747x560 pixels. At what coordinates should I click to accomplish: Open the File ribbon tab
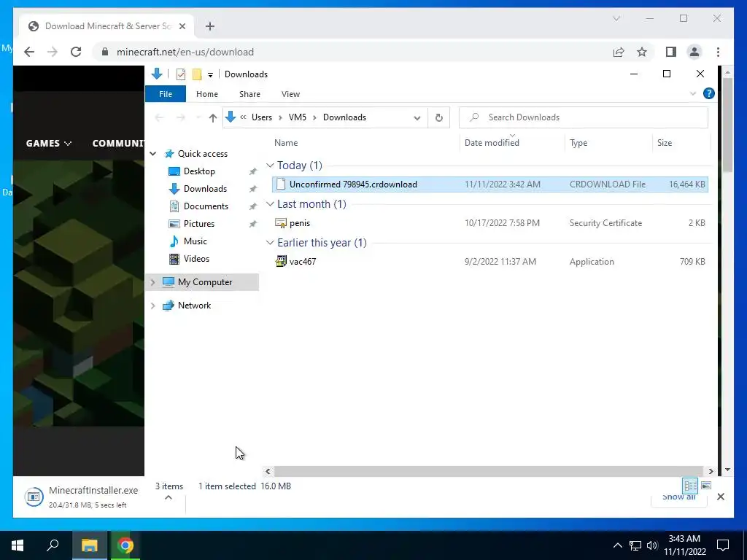tap(166, 94)
